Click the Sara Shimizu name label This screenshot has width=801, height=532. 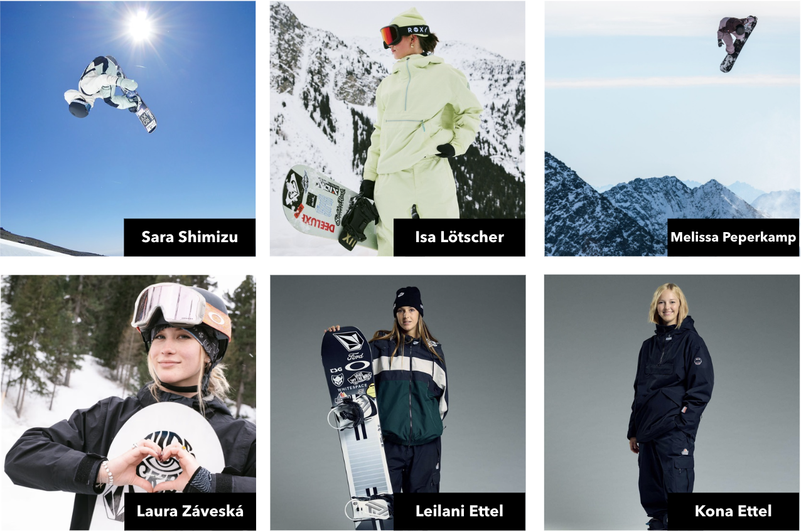190,237
